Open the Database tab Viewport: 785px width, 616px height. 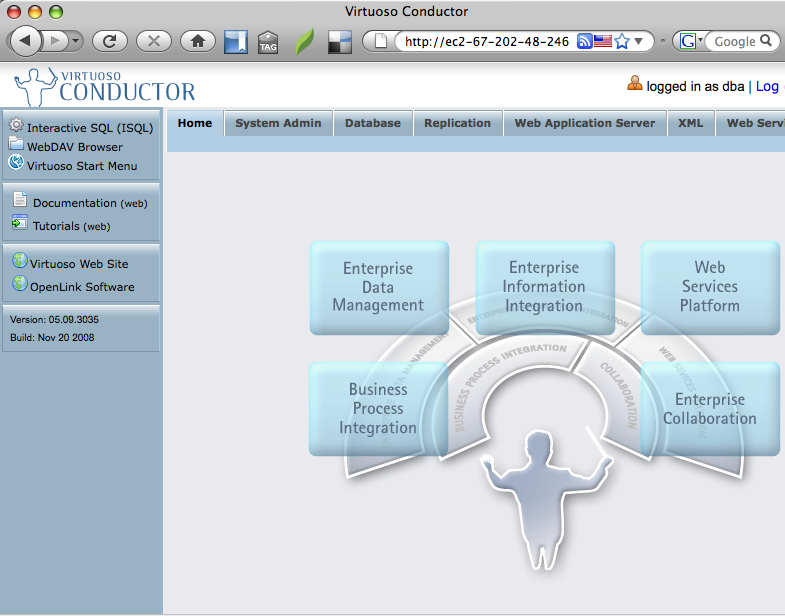[372, 123]
